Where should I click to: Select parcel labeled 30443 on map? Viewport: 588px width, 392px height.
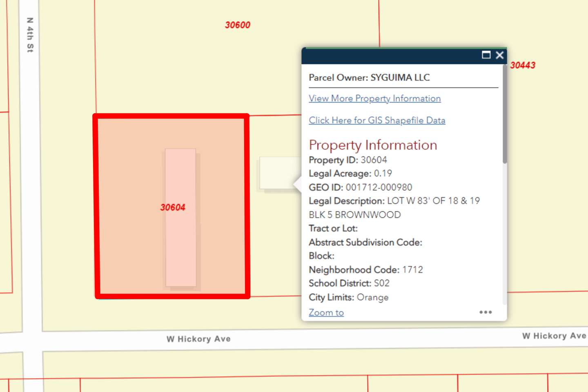coord(523,65)
